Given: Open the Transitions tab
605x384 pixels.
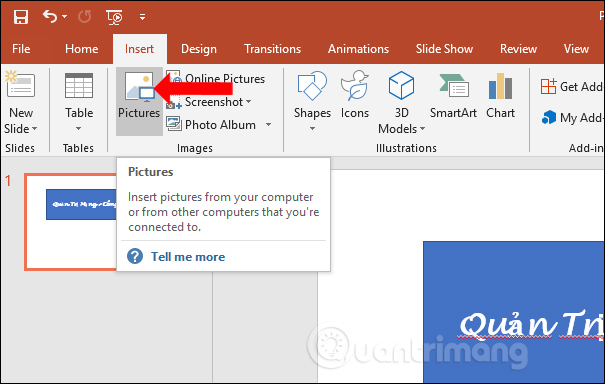Looking at the screenshot, I should tap(272, 49).
